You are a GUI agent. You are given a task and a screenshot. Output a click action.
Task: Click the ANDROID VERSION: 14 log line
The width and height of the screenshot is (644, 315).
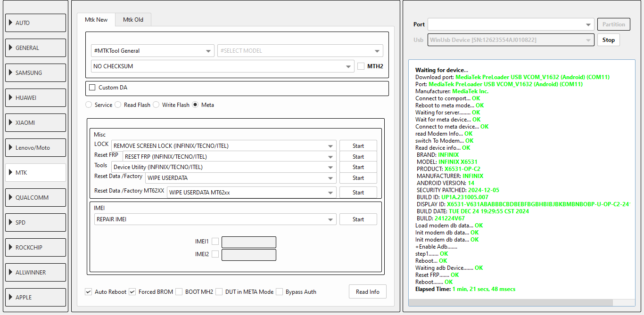(446, 183)
